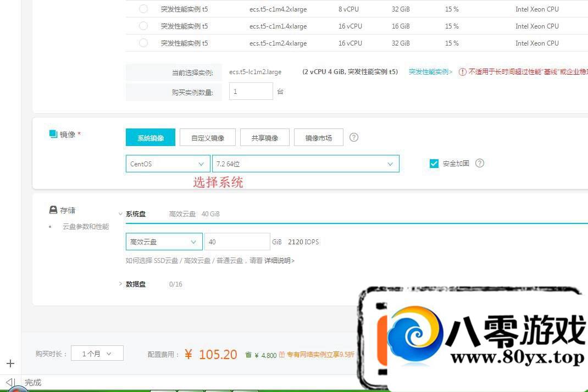Click the sidebar collapse arrow at bottom left
Screen dimensions: 588x392
click(9, 382)
